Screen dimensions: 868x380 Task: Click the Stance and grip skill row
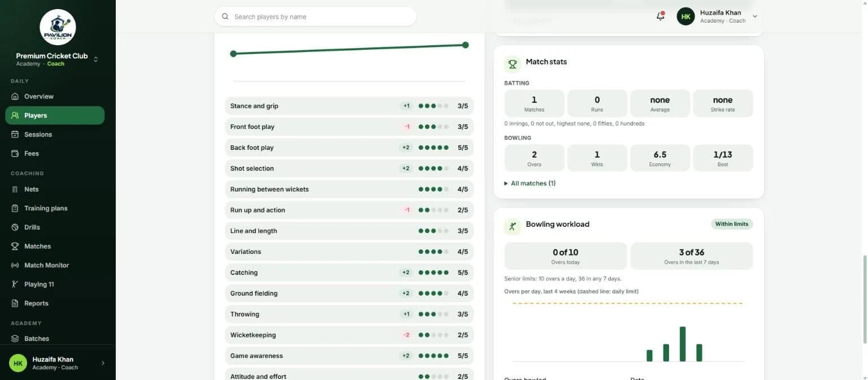(x=349, y=106)
